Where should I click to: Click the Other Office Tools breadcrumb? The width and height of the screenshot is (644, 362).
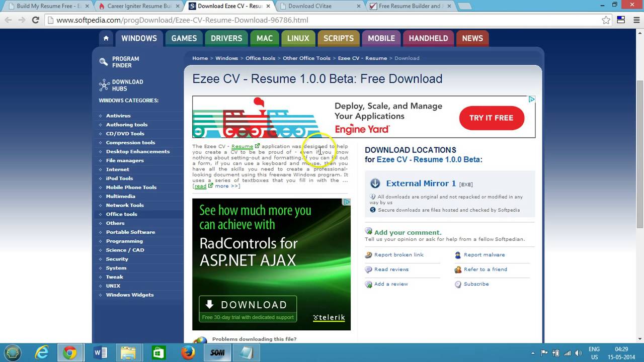[306, 58]
